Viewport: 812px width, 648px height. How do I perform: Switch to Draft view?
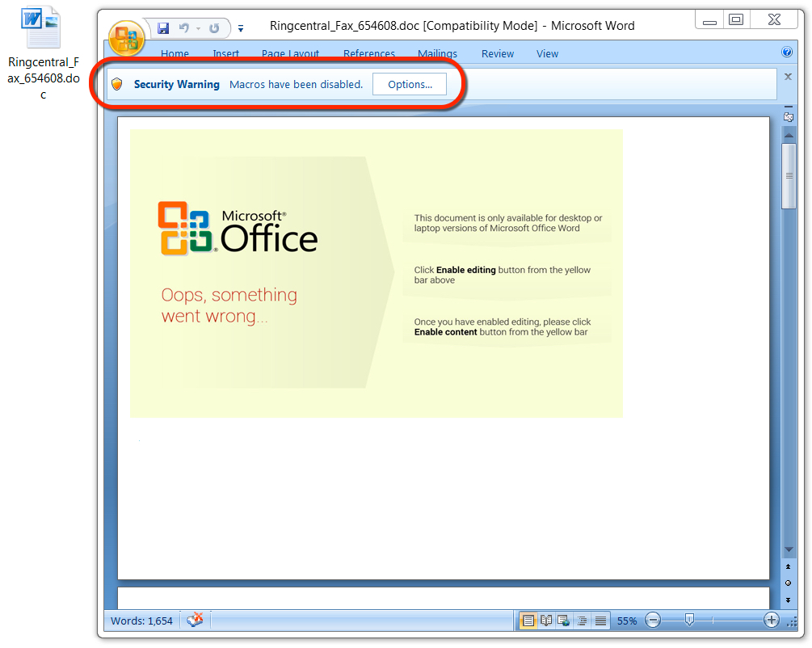coord(600,621)
